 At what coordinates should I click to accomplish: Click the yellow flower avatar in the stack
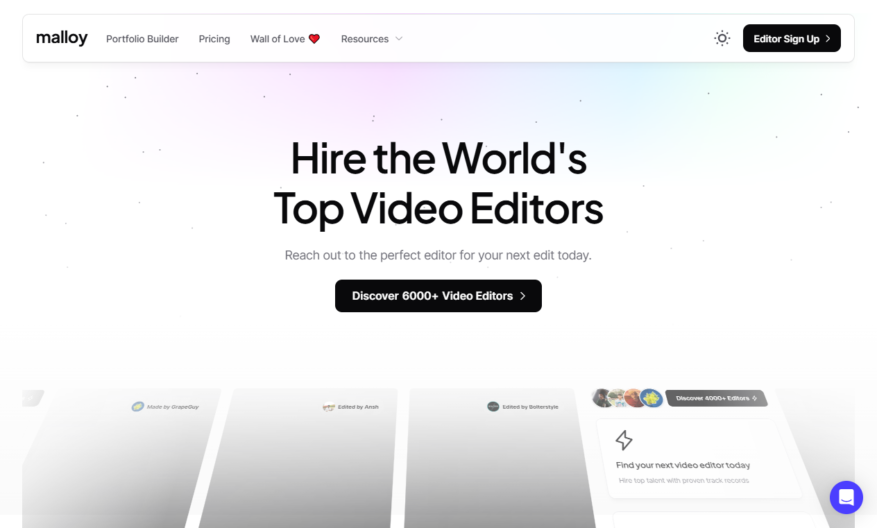(651, 398)
